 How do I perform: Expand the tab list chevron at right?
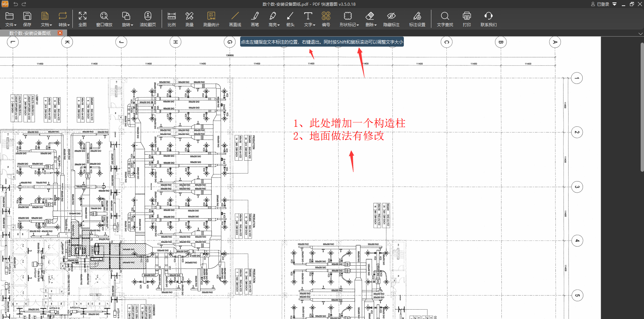(x=640, y=34)
